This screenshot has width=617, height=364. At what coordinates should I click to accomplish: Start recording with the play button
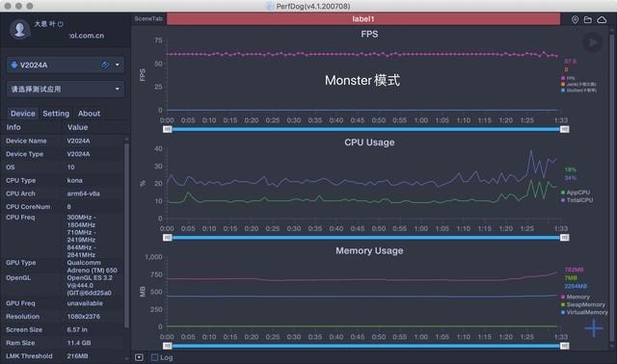click(x=593, y=42)
